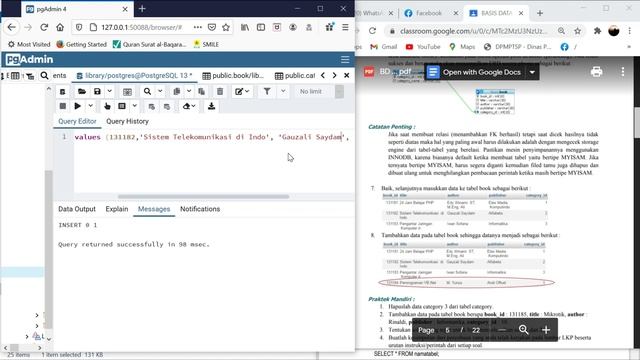Screen dimensions: 640x360
Task: Open Getting Started bookmark in Firefox
Action: click(x=81, y=44)
